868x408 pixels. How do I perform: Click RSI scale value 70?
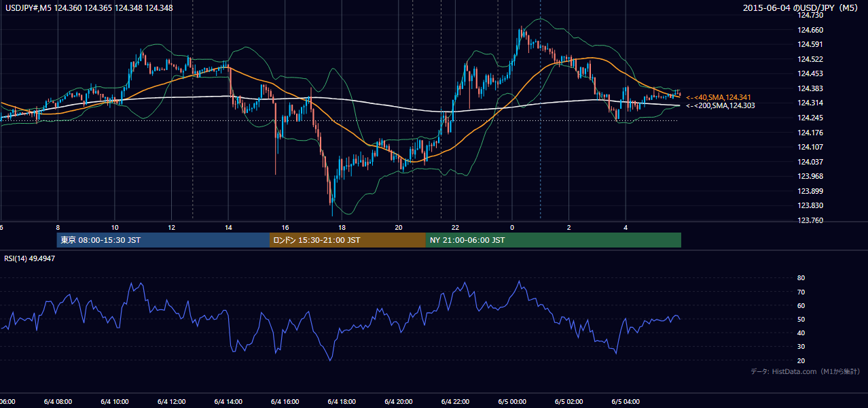pos(801,292)
